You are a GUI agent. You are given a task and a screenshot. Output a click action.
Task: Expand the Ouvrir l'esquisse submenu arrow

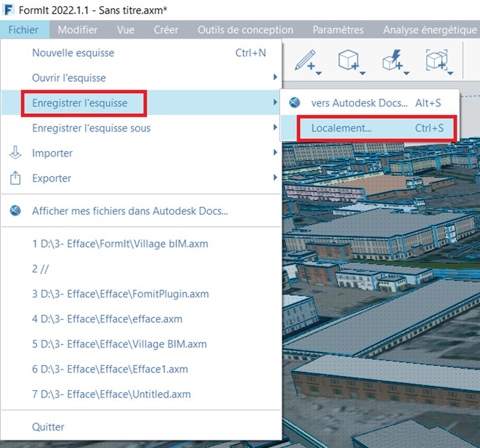tap(275, 77)
